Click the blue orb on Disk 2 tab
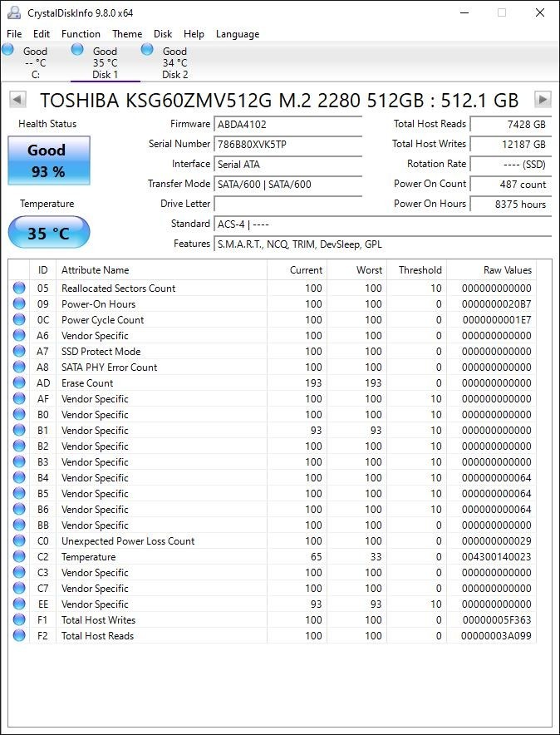 (x=147, y=49)
